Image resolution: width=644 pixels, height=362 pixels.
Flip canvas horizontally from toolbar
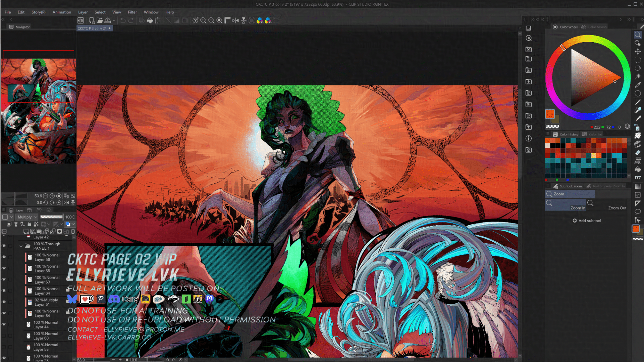tap(235, 20)
